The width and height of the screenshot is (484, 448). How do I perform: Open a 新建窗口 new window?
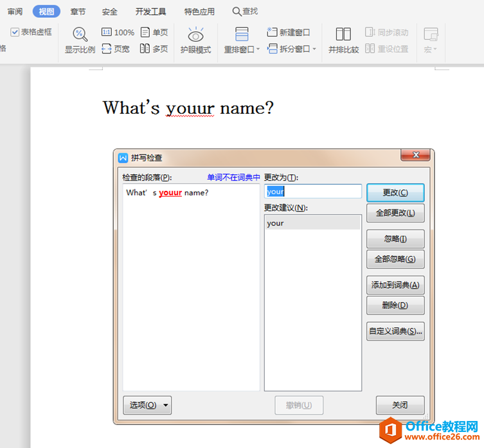(289, 32)
